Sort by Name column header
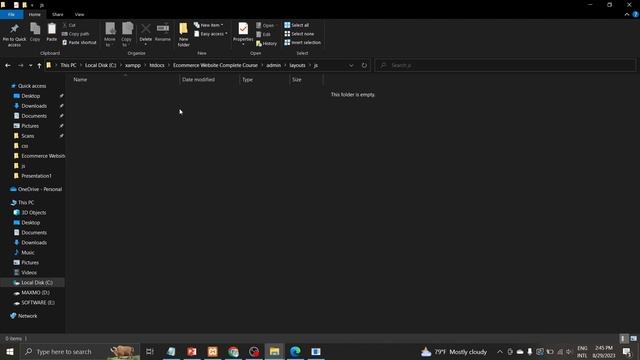Screen dimensions: 640x360 [125, 80]
